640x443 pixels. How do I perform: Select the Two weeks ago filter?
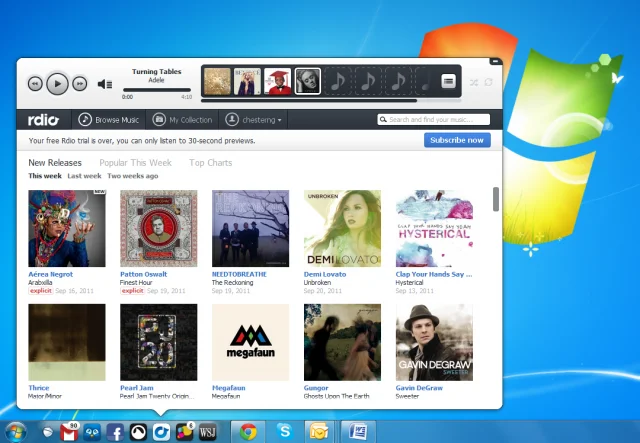(133, 176)
